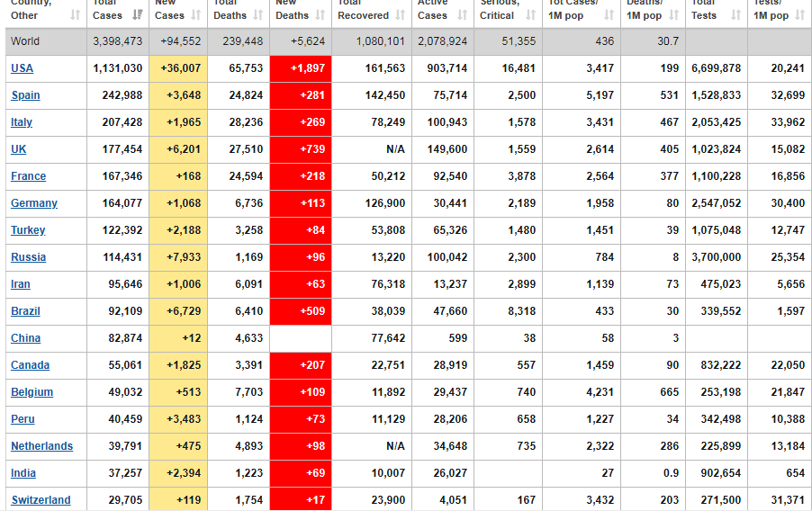Sort by Total Deaths column arrows
This screenshot has height=511, width=812.
257,15
